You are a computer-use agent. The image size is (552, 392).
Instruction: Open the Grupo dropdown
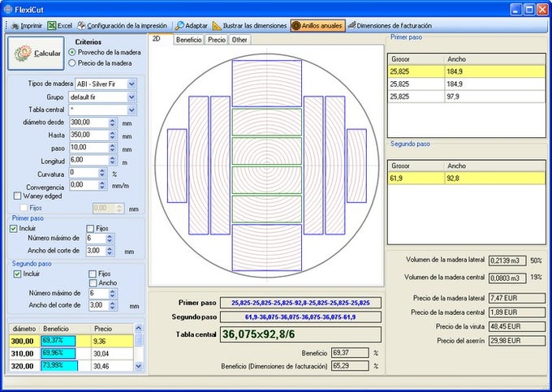click(132, 97)
